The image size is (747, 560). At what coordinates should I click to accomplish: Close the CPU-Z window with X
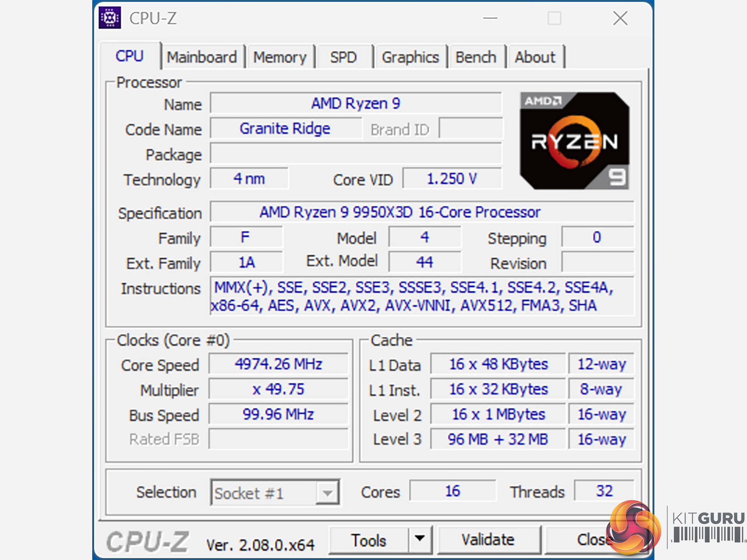(620, 18)
